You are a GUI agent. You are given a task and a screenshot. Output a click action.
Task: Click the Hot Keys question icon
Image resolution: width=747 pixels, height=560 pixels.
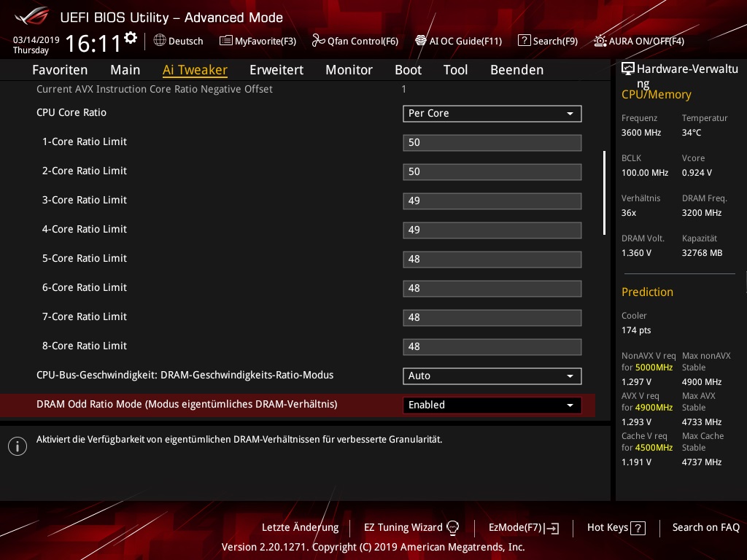[x=638, y=528]
